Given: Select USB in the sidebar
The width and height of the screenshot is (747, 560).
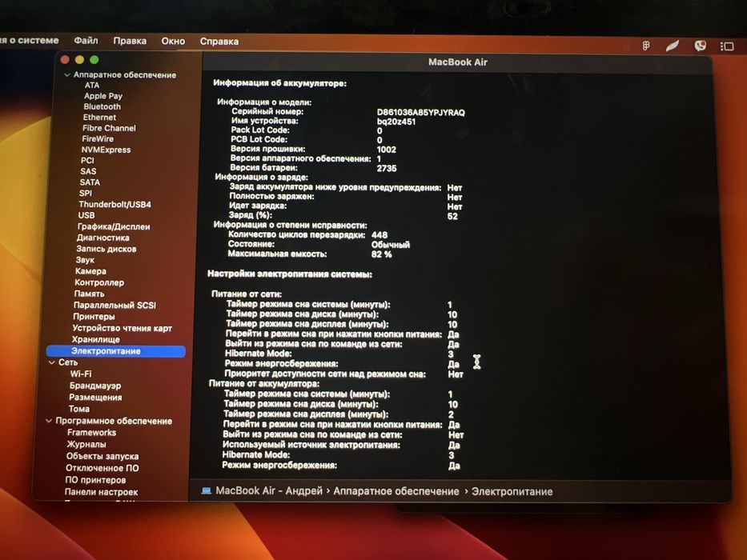Looking at the screenshot, I should coord(86,215).
